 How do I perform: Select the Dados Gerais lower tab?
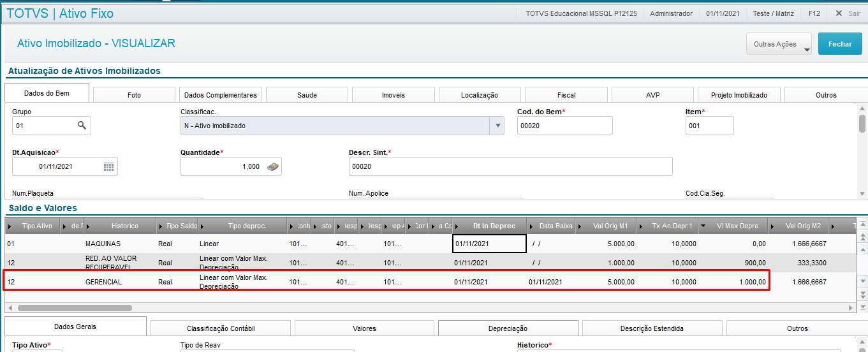point(75,326)
